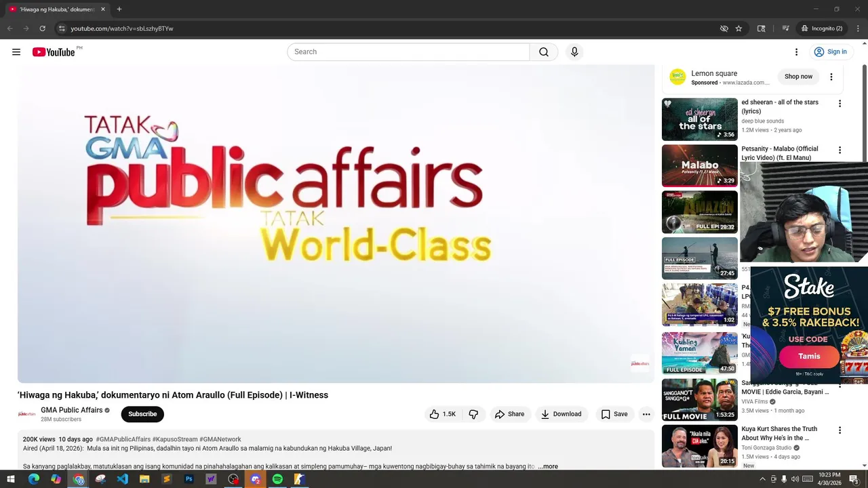Image resolution: width=868 pixels, height=488 pixels.
Task: Open options for ed sheeran video
Action: (840, 104)
